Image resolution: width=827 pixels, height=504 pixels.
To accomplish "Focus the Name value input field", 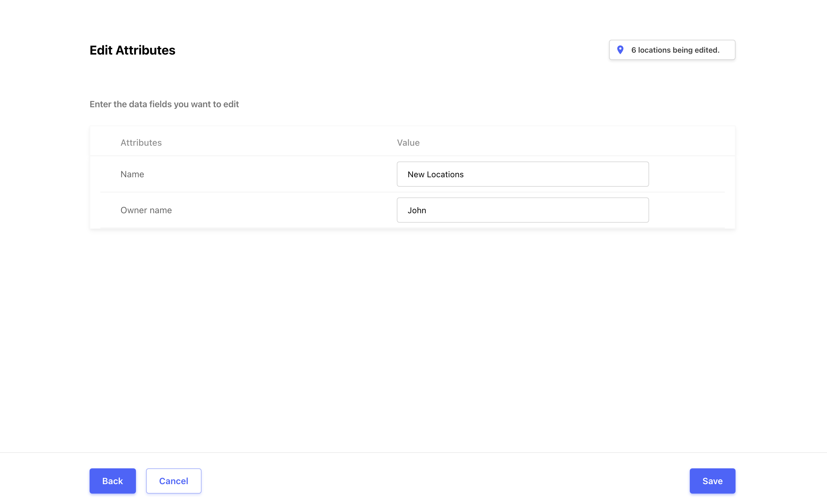I will click(523, 174).
